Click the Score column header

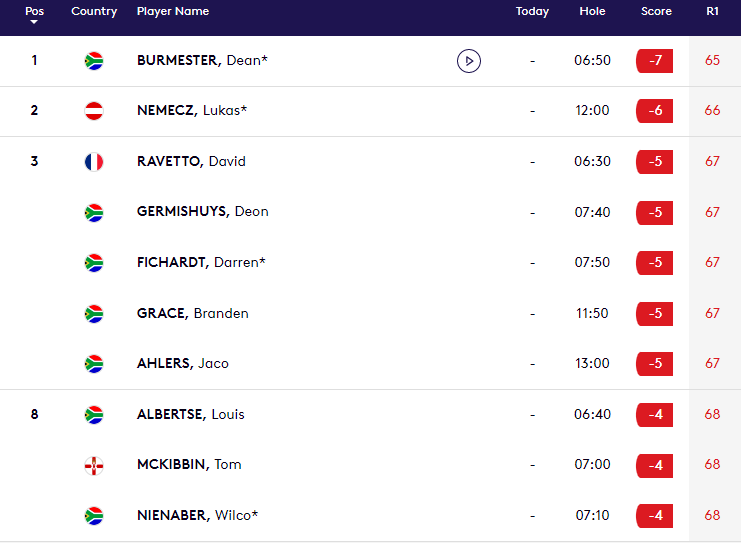656,12
